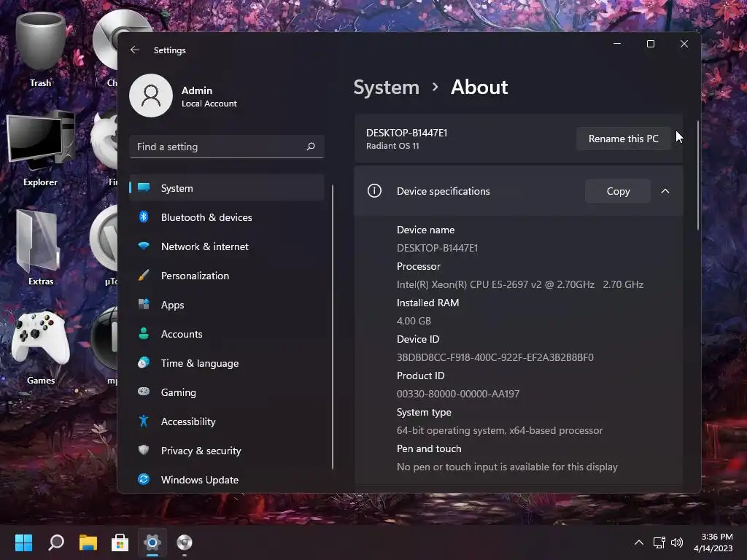Click the search magnifier in Find a setting

tap(311, 147)
